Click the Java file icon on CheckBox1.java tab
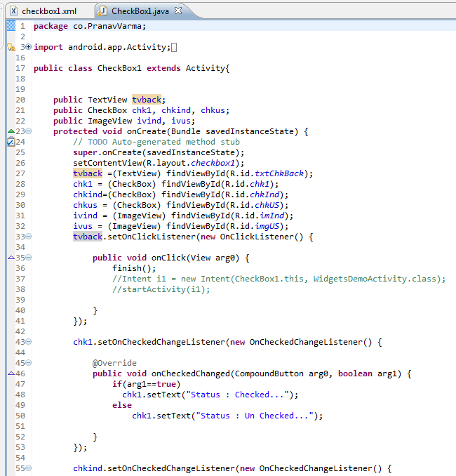The image size is (456, 476). pos(102,11)
